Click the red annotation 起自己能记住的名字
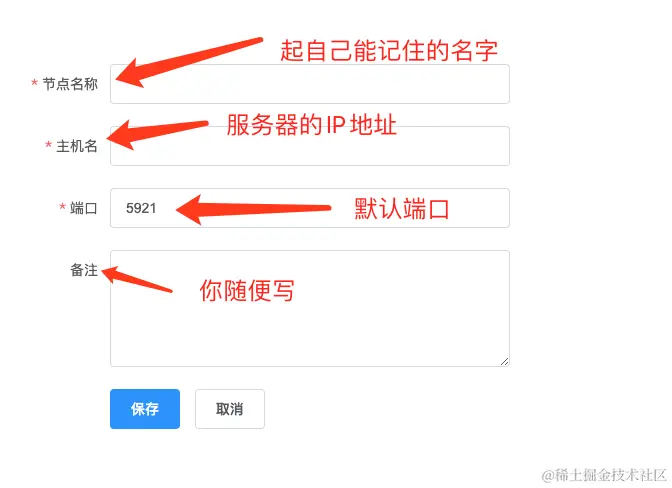672x488 pixels. click(389, 51)
